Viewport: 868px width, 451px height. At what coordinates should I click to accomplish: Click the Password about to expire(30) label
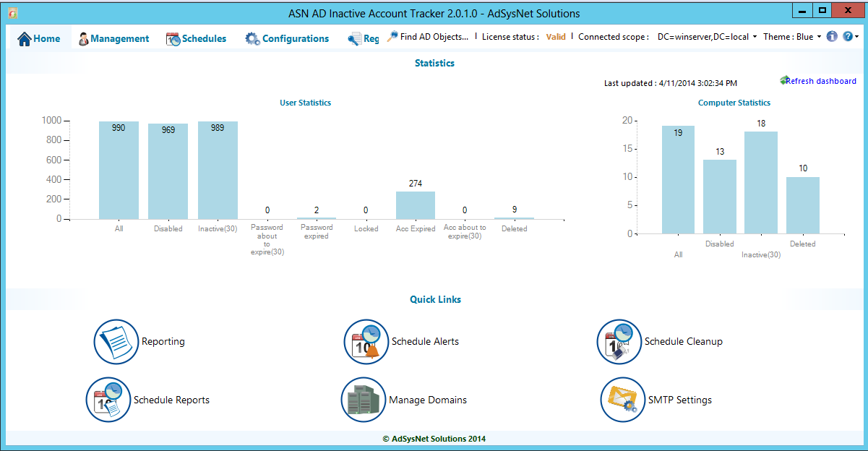267,239
